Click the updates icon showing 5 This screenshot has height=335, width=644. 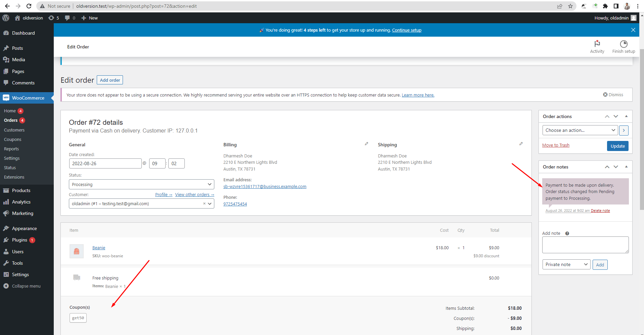(x=53, y=18)
